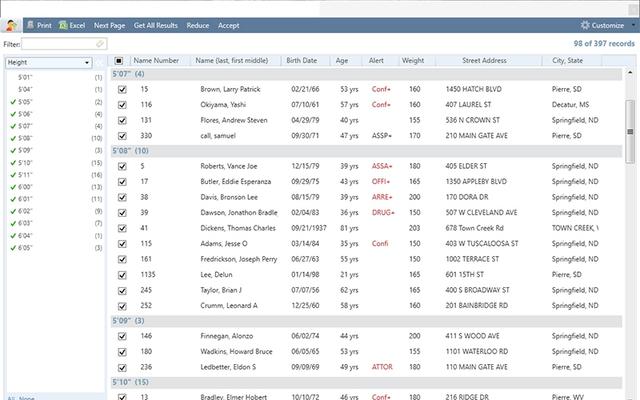Click the Customize gear icon

pos(585,24)
